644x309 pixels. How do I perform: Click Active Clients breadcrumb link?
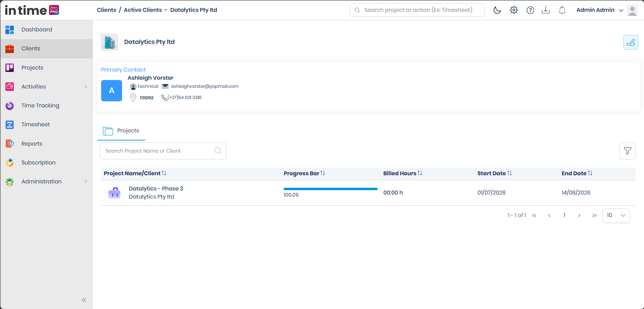(x=143, y=10)
